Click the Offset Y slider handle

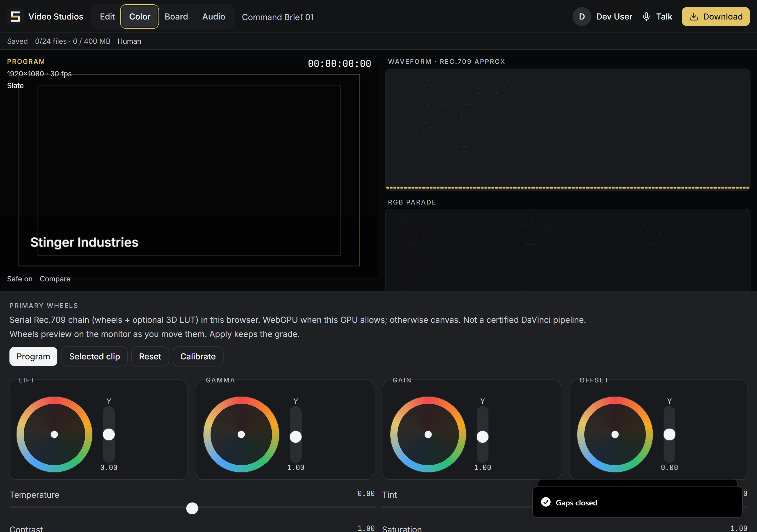pos(669,434)
